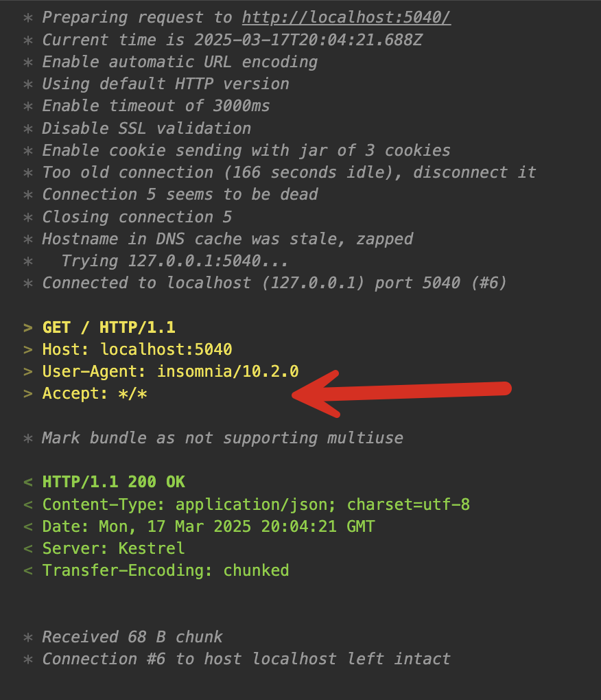This screenshot has width=601, height=700.
Task: Click the "Server: Kestrel" response header
Action: tap(113, 548)
